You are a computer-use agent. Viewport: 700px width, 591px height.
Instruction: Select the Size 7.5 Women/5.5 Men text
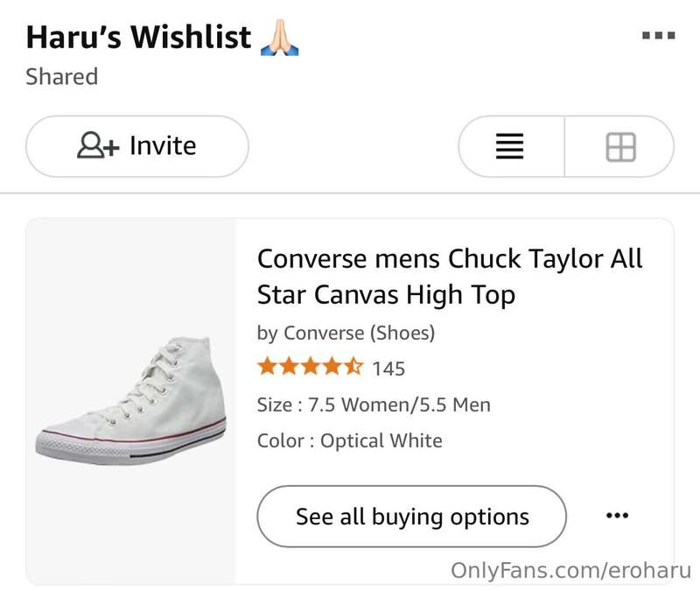(x=374, y=405)
